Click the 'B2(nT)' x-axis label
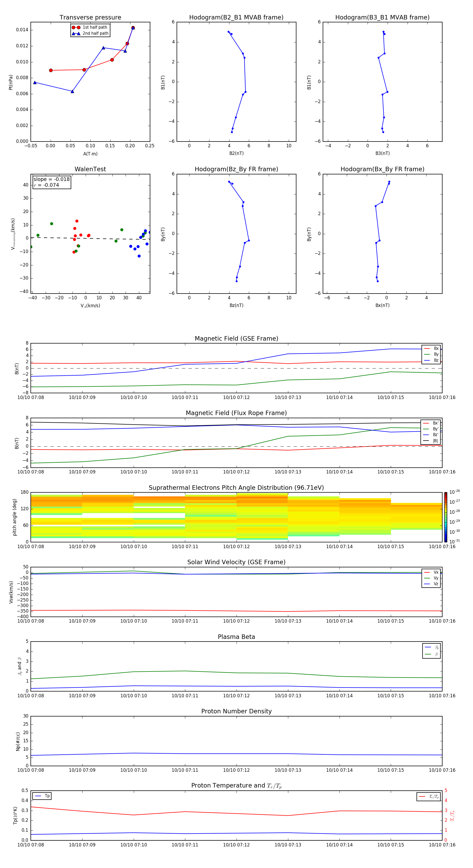 (x=236, y=153)
